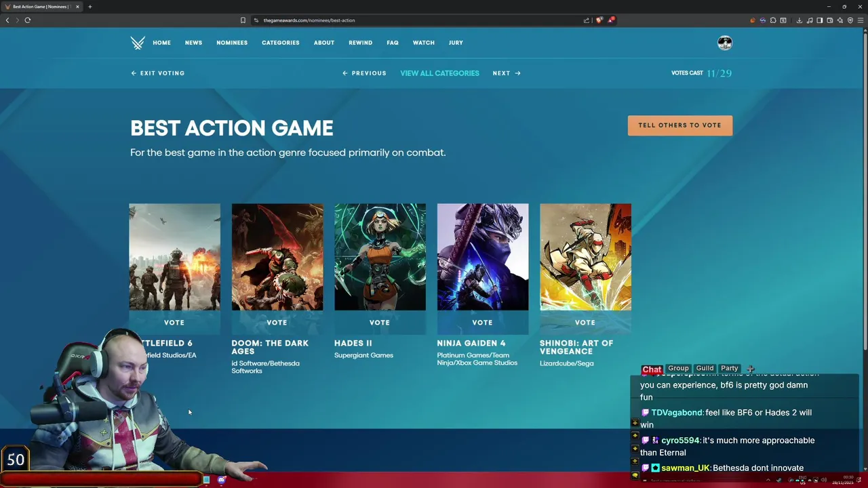Image resolution: width=868 pixels, height=488 pixels.
Task: Vote for Shinobi: Art of Vengeance
Action: [x=585, y=323]
